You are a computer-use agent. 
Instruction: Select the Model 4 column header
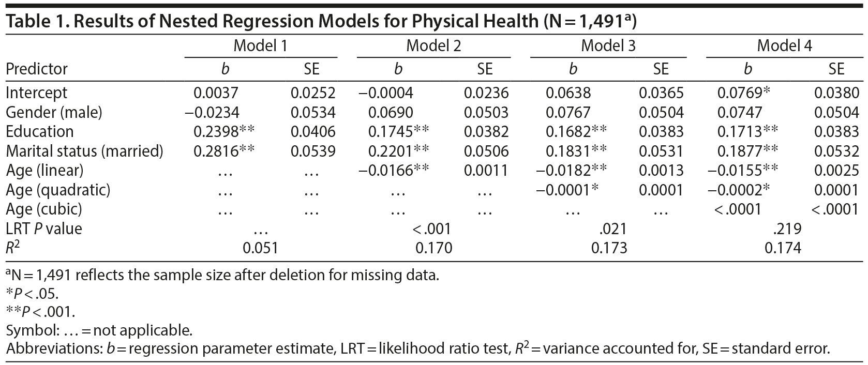(x=784, y=46)
